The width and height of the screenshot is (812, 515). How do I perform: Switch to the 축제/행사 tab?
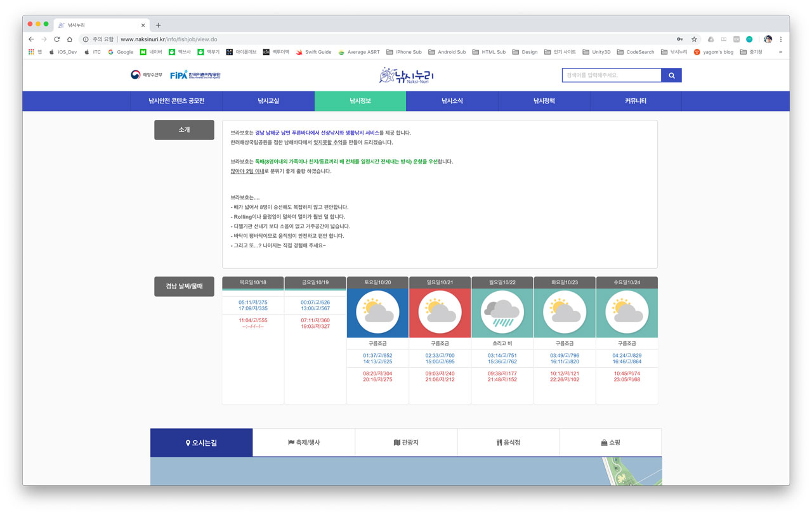(x=304, y=443)
